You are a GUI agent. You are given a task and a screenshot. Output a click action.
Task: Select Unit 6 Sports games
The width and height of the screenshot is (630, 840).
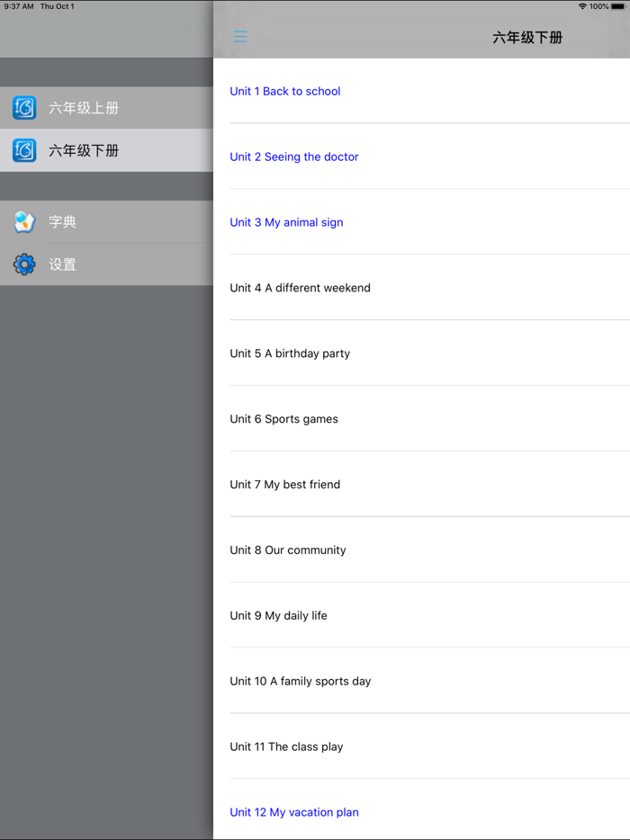421,419
